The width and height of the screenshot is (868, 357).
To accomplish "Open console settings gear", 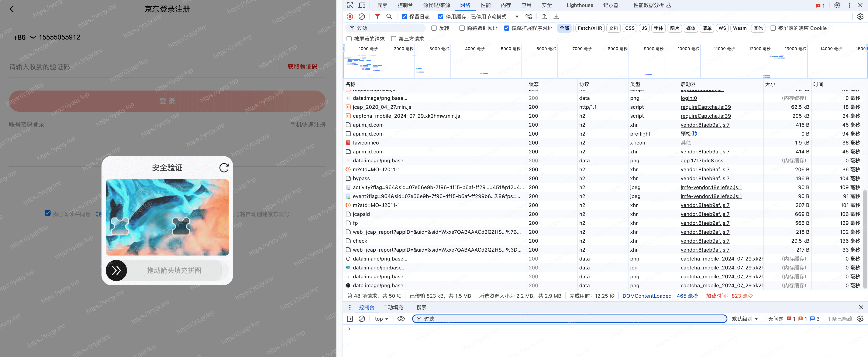I will [x=860, y=319].
